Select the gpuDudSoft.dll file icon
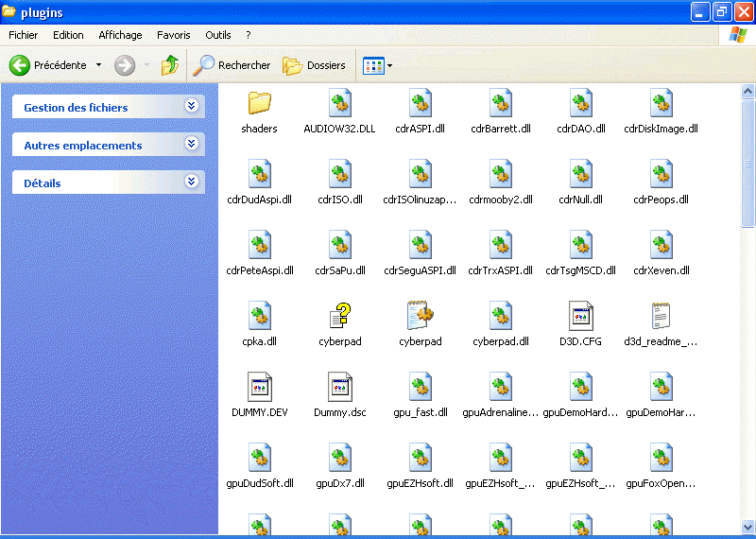Viewport: 756px width, 539px height. pyautogui.click(x=259, y=458)
